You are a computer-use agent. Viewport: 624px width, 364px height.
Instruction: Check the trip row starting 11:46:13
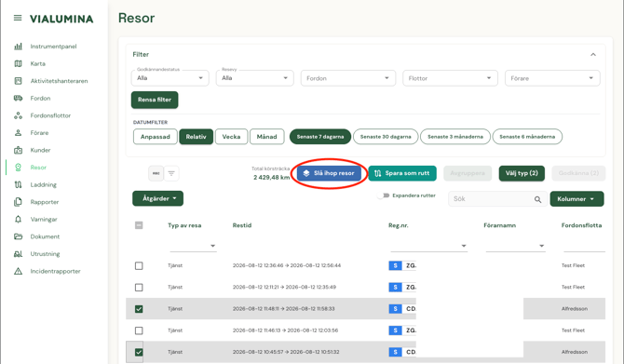tap(139, 330)
